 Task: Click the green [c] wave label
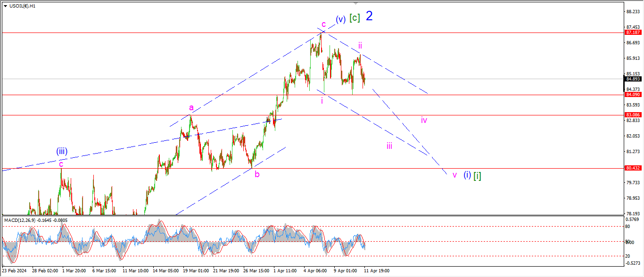coord(355,18)
